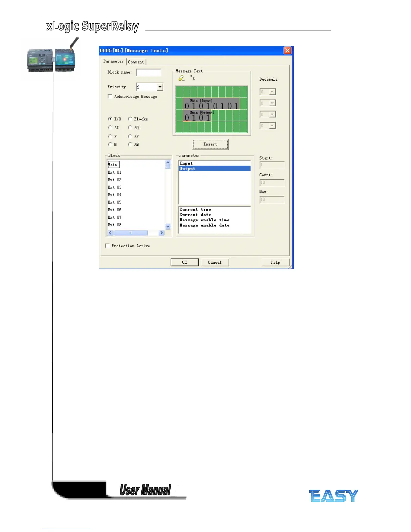The height and width of the screenshot is (532, 411).
Task: Click the Max value field
Action: [x=272, y=199]
